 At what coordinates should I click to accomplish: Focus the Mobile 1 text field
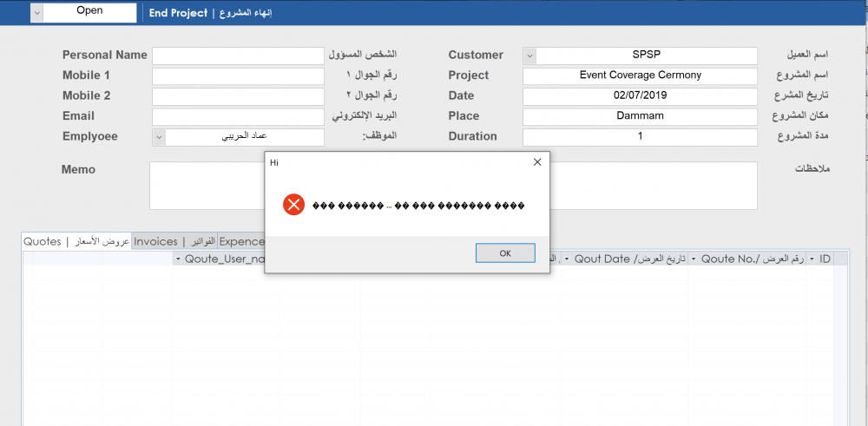238,76
